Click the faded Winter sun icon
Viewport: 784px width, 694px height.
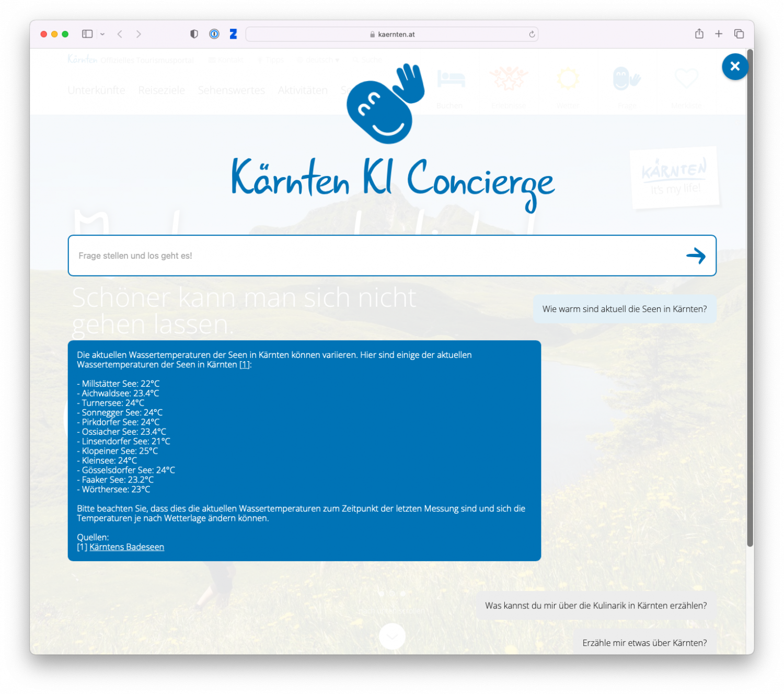click(568, 79)
